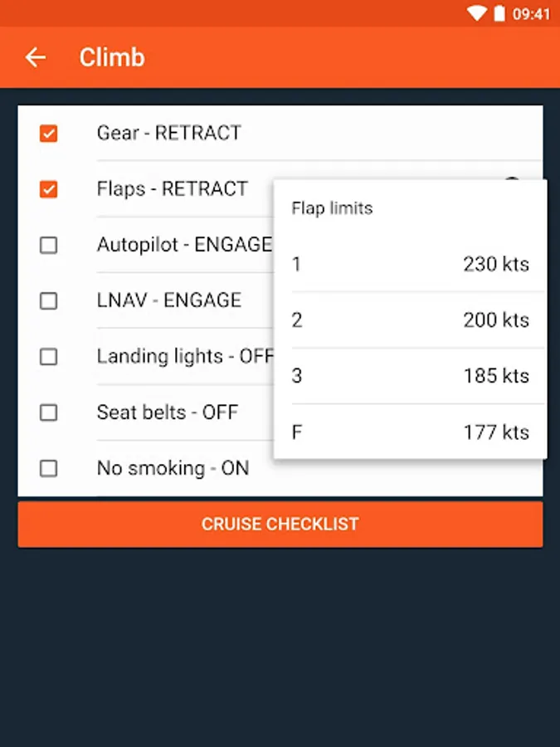This screenshot has height=747, width=560.
Task: Tap the back arrow in Climb header
Action: coord(36,57)
